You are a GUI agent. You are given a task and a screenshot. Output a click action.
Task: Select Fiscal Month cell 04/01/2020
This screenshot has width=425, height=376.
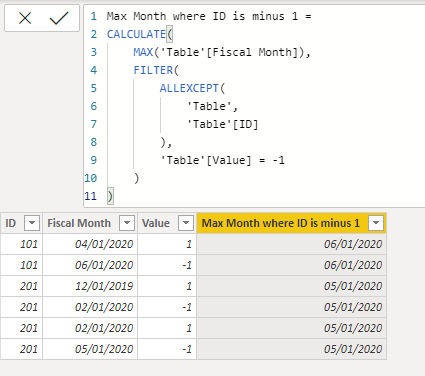[90, 244]
